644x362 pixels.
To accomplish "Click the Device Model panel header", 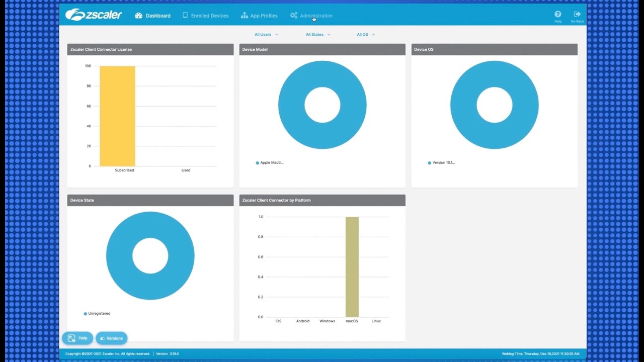I will pyautogui.click(x=322, y=49).
